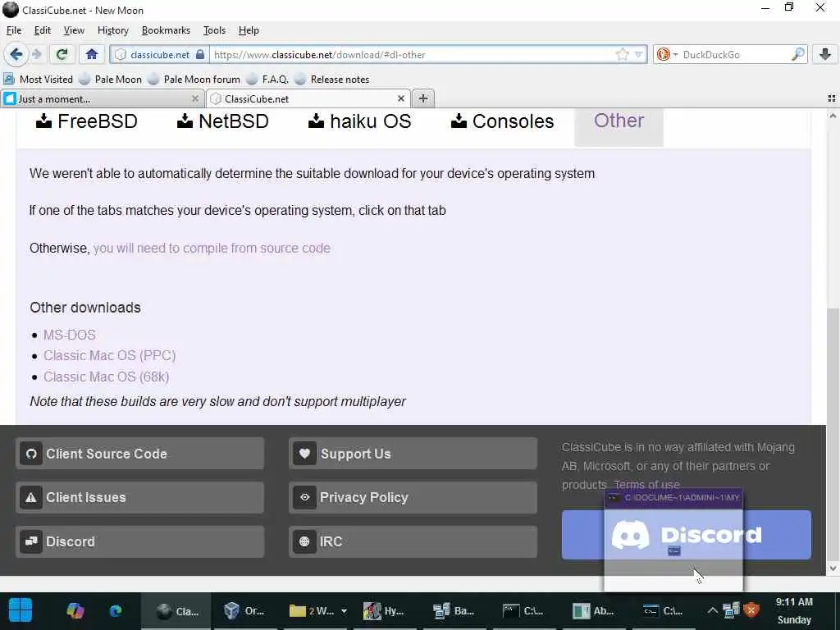Image resolution: width=840 pixels, height=630 pixels.
Task: Open the Pale Moon bookmark
Action: 110,80
